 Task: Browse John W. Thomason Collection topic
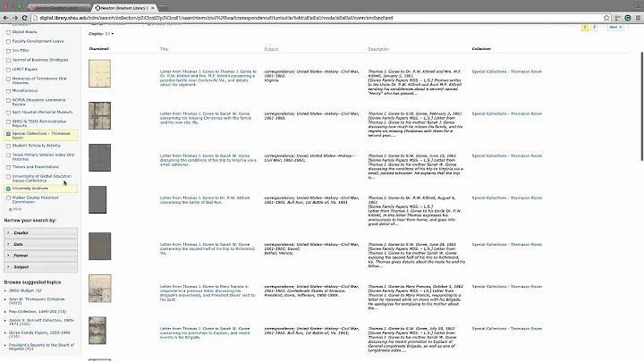37,301
